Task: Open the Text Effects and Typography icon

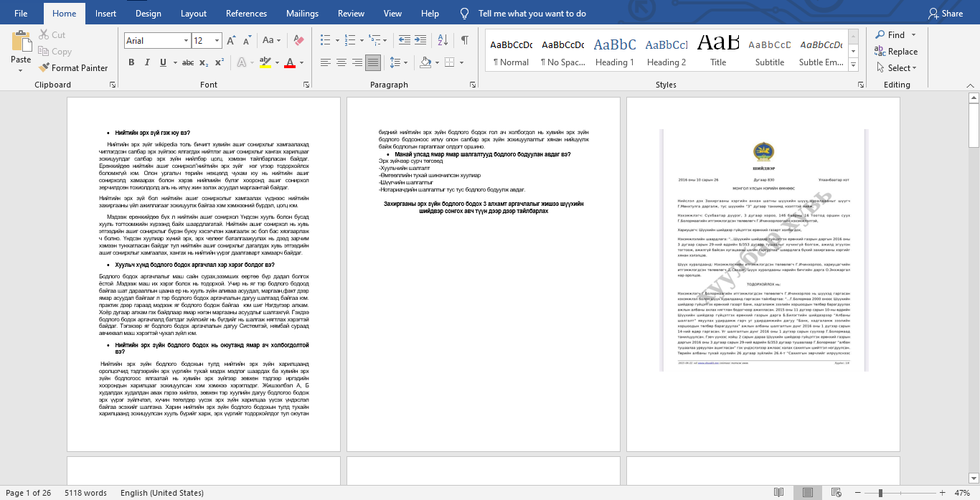Action: (x=242, y=62)
